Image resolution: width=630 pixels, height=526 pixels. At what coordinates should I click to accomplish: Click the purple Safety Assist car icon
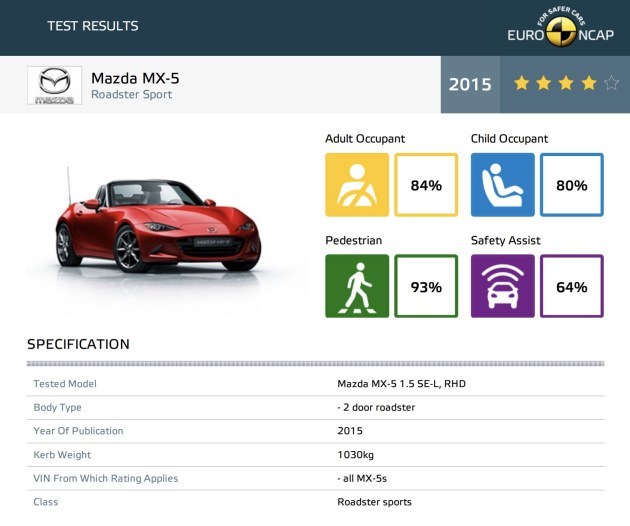[503, 286]
